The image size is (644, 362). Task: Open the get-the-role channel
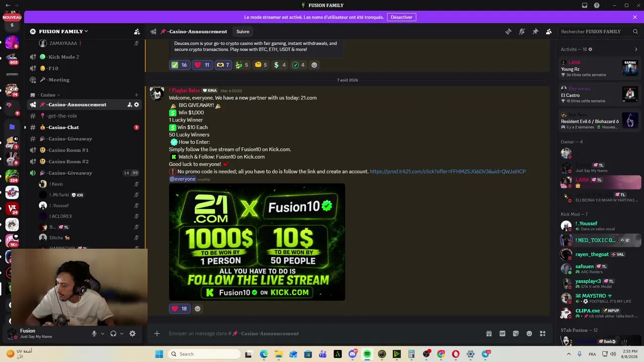(84, 116)
